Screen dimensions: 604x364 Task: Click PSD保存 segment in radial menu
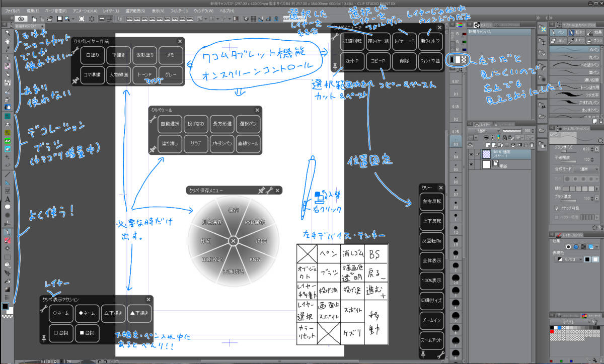click(255, 222)
